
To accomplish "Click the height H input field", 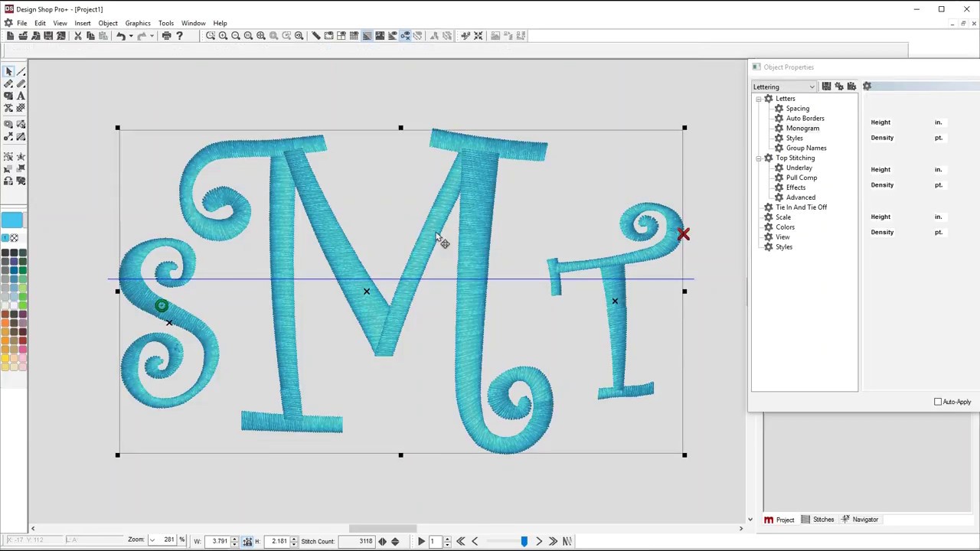I will click(x=278, y=541).
